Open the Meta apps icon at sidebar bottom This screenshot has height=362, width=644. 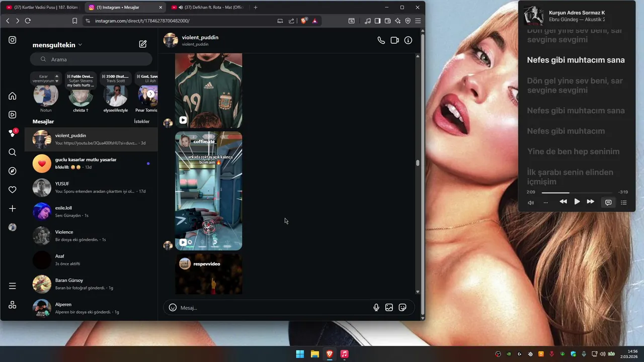[13, 305]
